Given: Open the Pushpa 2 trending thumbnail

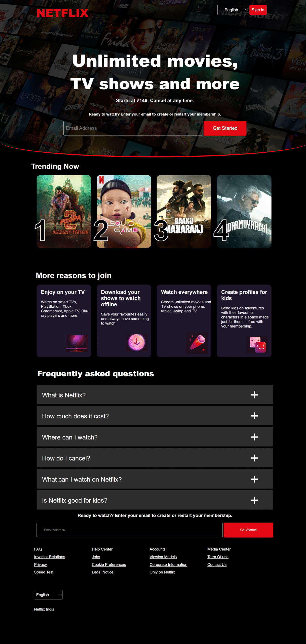Looking at the screenshot, I should (64, 211).
